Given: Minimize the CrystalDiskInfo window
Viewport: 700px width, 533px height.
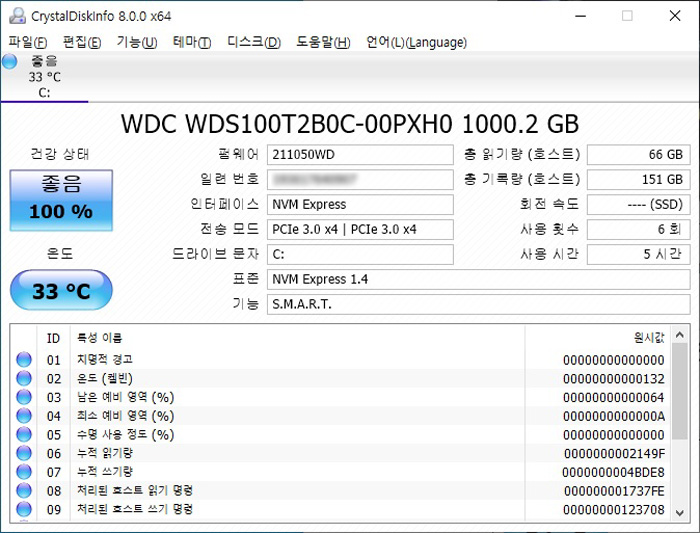Looking at the screenshot, I should point(580,16).
